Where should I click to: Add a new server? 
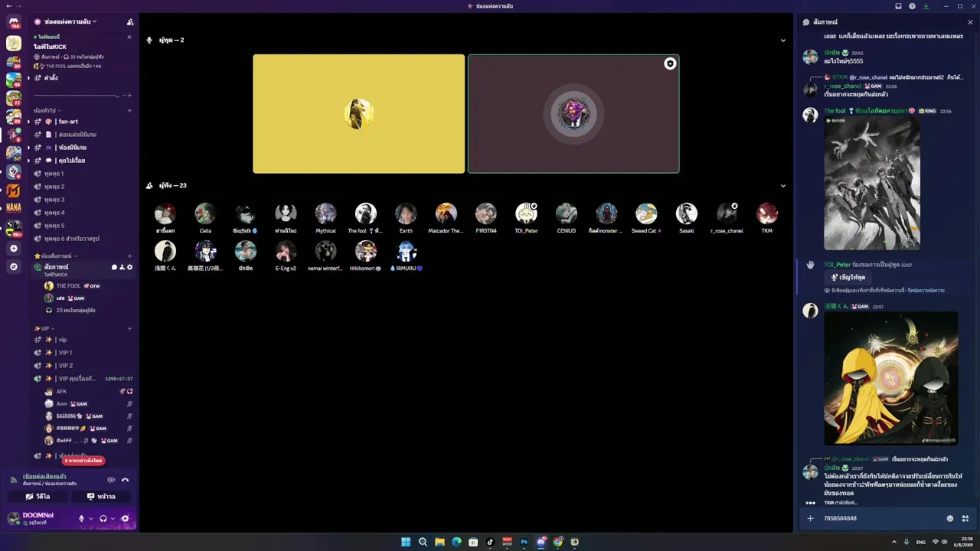tap(14, 249)
